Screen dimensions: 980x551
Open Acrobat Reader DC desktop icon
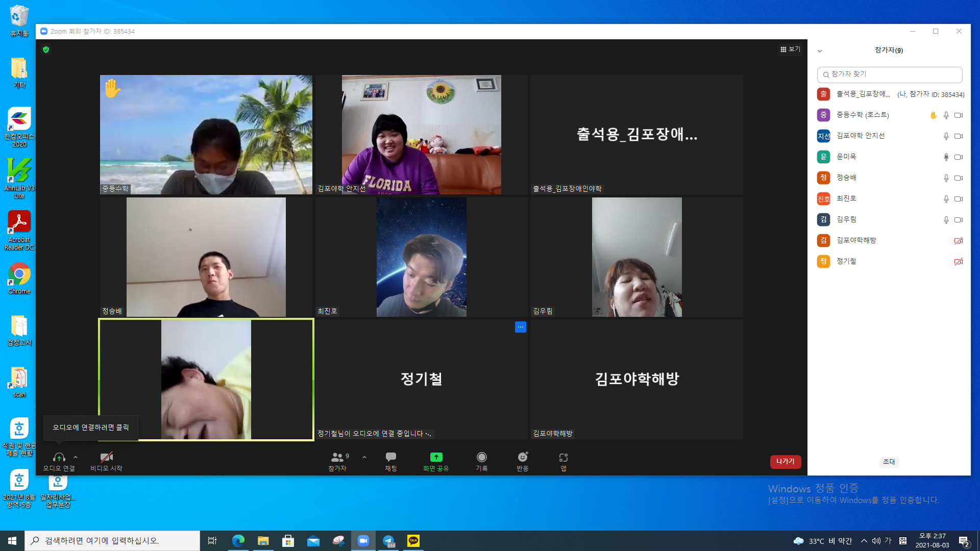[x=19, y=231]
